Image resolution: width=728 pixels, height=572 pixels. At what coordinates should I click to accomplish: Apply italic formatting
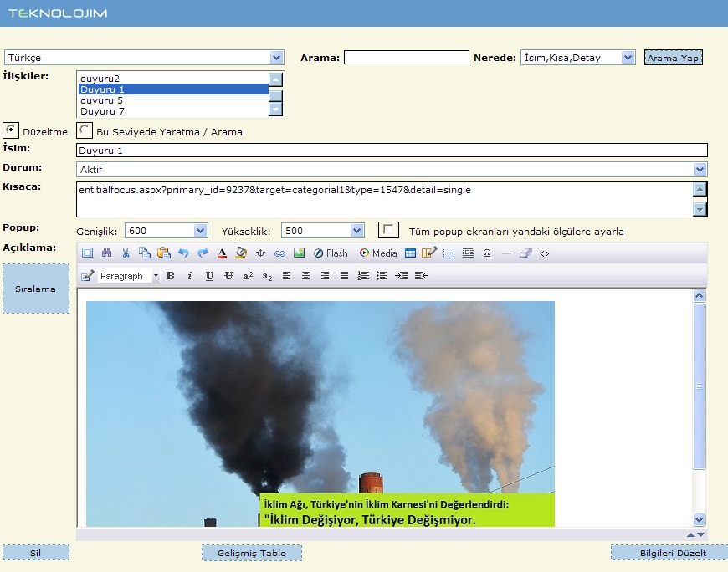189,276
